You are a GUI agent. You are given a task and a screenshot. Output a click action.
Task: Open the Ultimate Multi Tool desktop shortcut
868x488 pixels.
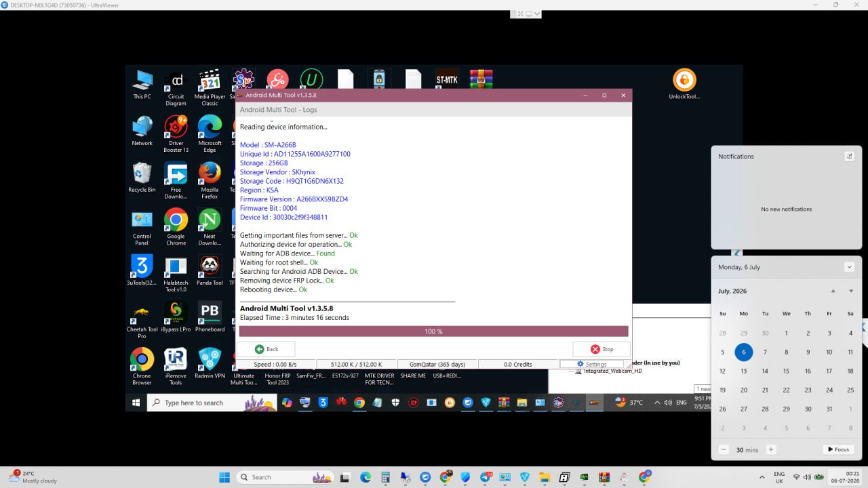(243, 379)
